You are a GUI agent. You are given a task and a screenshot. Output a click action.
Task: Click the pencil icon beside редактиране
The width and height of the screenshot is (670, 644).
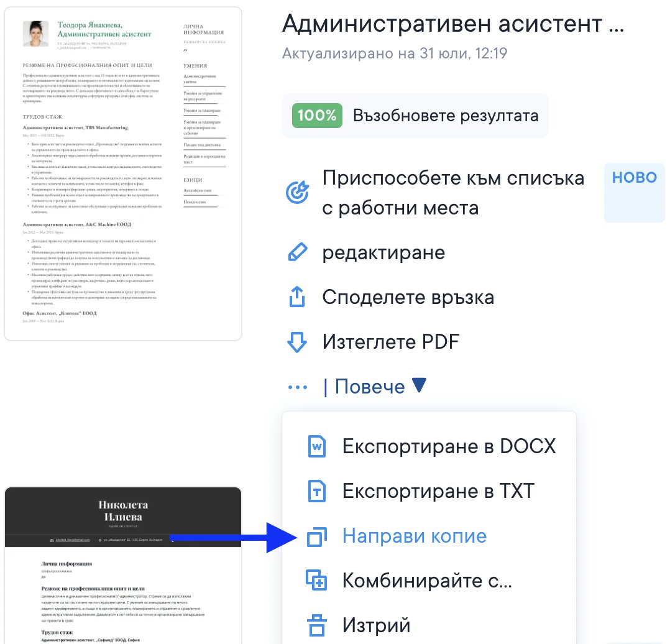point(297,253)
